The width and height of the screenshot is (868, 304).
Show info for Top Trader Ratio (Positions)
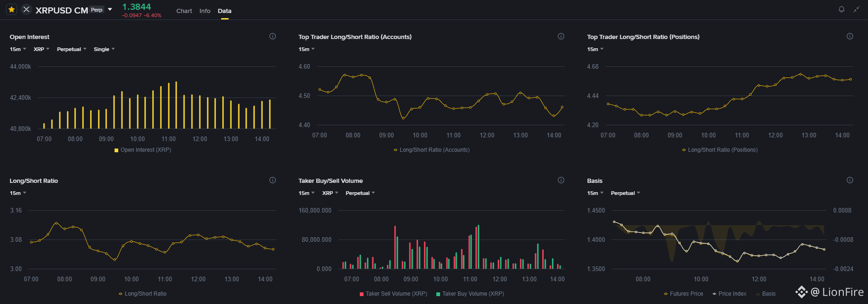coord(850,36)
